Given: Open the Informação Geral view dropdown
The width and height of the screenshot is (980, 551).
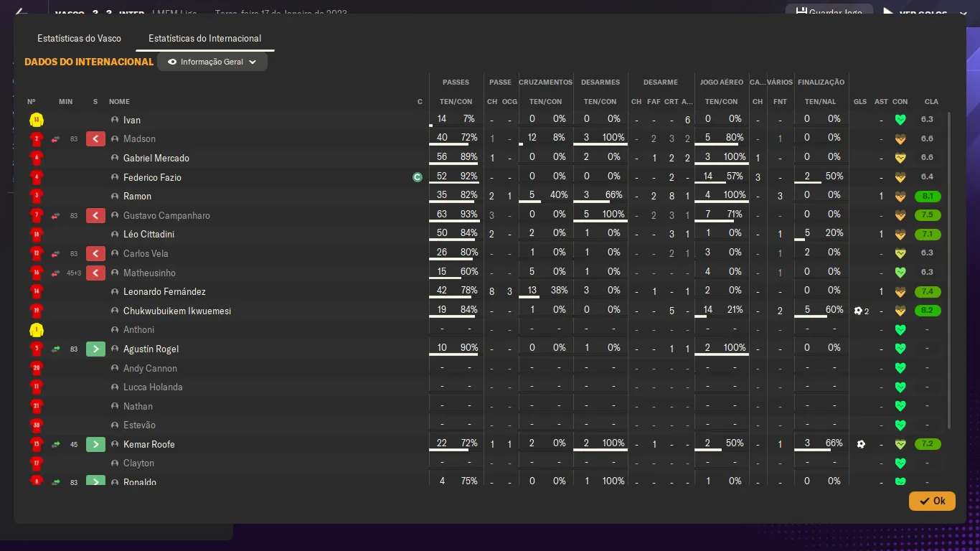Looking at the screenshot, I should (x=212, y=62).
